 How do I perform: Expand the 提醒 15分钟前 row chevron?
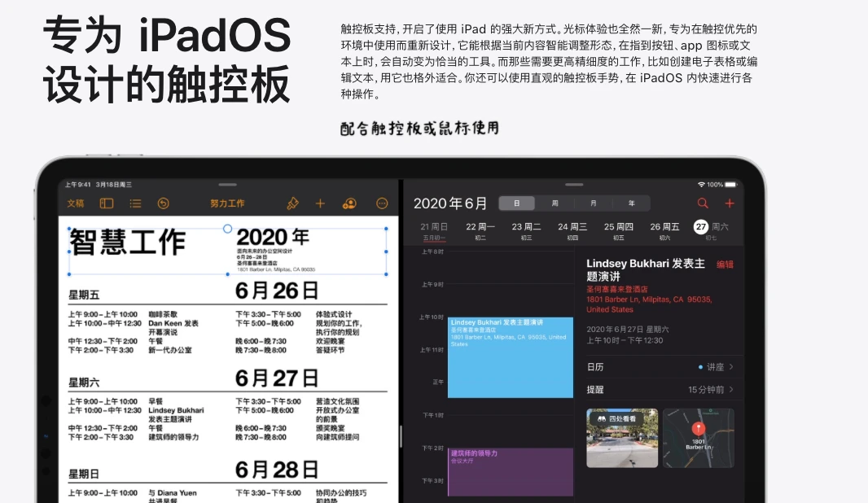coord(731,390)
